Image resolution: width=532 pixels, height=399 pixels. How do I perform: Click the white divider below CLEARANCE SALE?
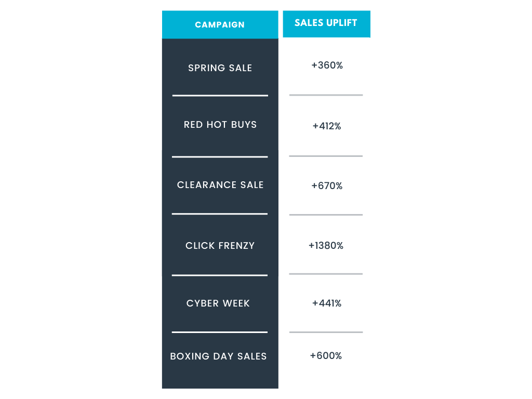220,214
